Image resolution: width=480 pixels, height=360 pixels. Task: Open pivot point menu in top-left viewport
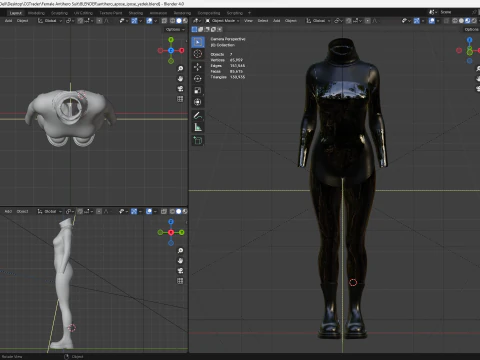70,21
